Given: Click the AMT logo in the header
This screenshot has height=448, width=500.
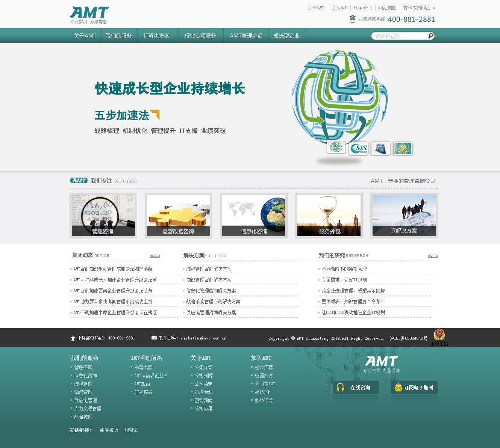Looking at the screenshot, I should (x=89, y=15).
